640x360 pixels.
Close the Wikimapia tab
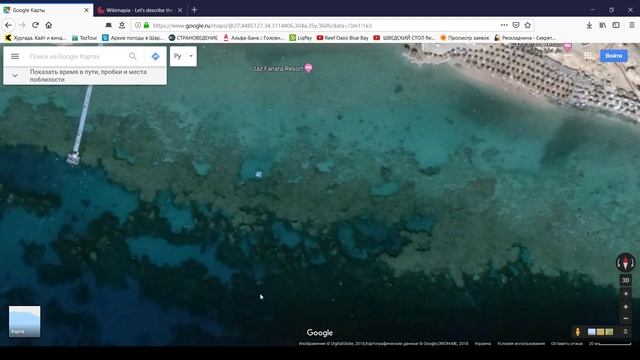[x=180, y=10]
